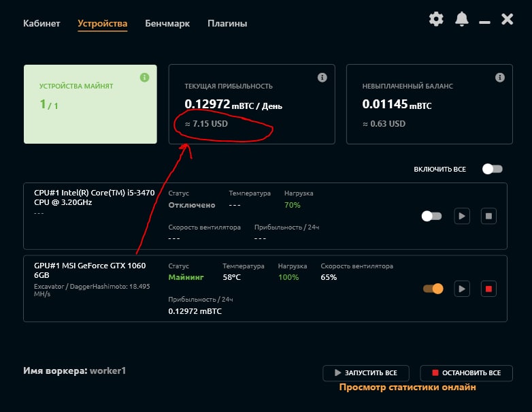
Task: Click info icon on Устройства майнят card
Action: point(144,78)
